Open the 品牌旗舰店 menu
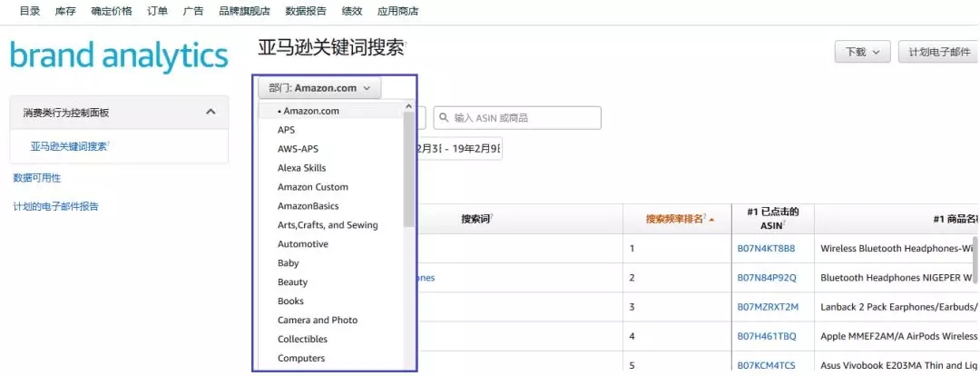The width and height of the screenshot is (980, 376). click(244, 11)
